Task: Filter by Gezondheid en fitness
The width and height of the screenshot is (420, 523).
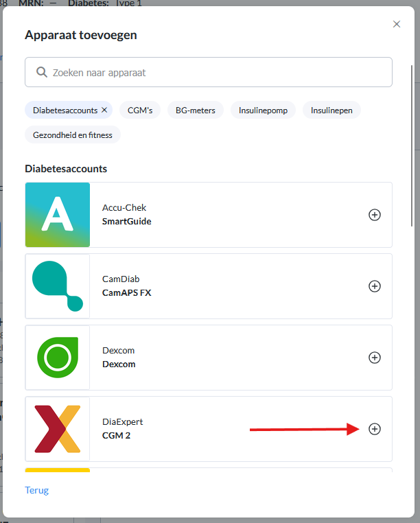Action: [73, 135]
